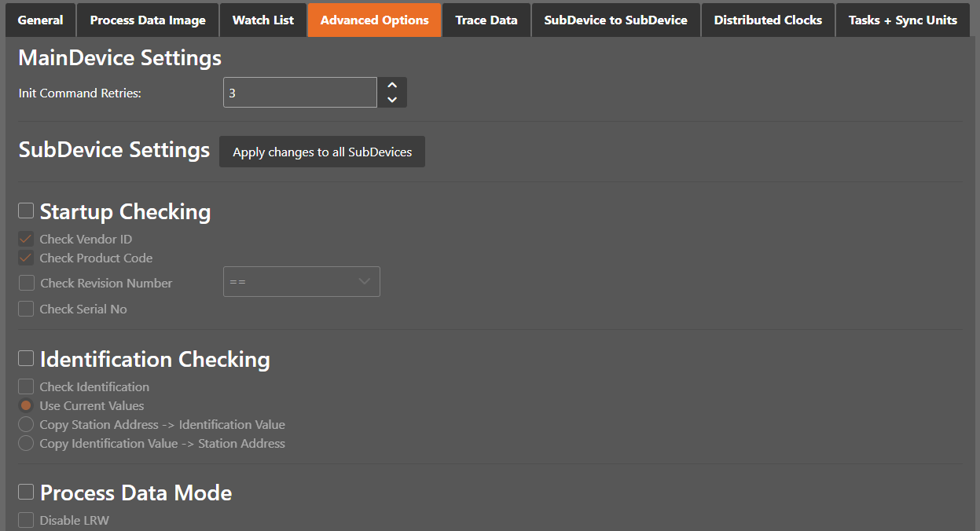Click the Init Command Retries field
The height and width of the screenshot is (531, 980).
click(300, 93)
